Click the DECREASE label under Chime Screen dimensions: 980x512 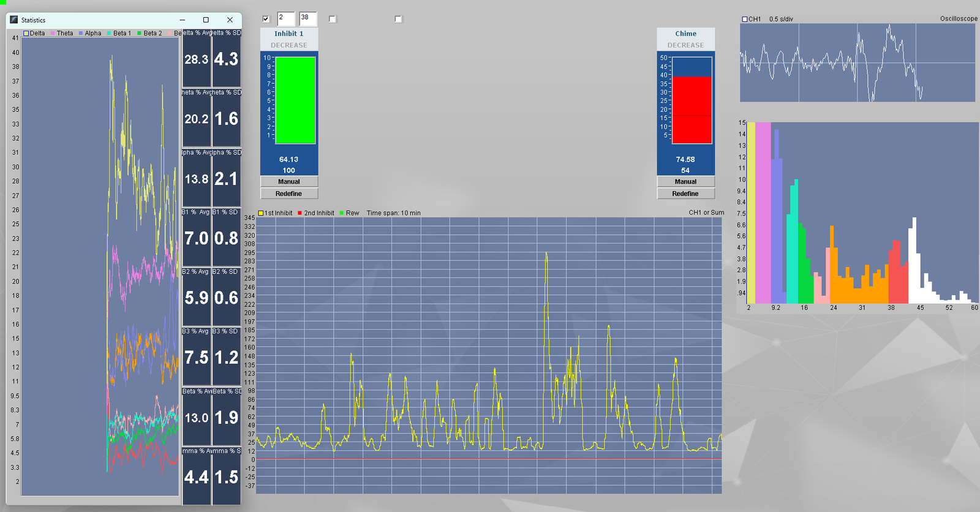click(x=685, y=45)
